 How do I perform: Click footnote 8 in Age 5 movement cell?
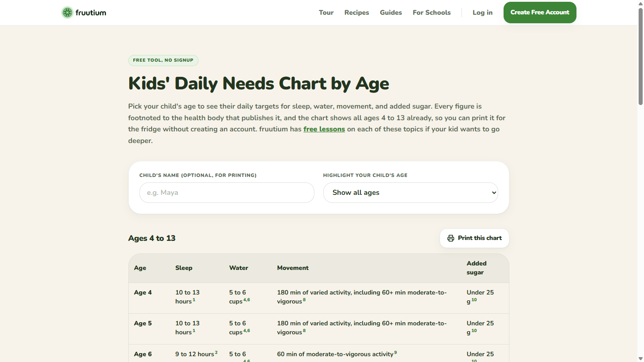pyautogui.click(x=305, y=331)
